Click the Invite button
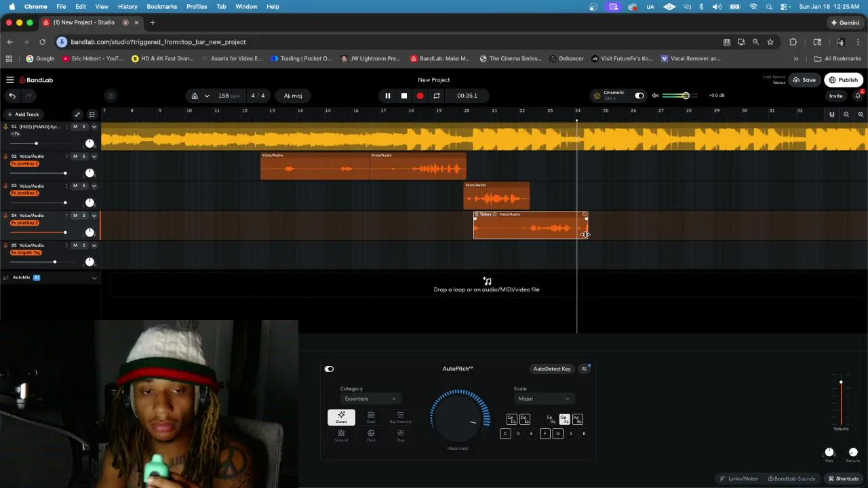This screenshot has height=488, width=868. pyautogui.click(x=835, y=96)
